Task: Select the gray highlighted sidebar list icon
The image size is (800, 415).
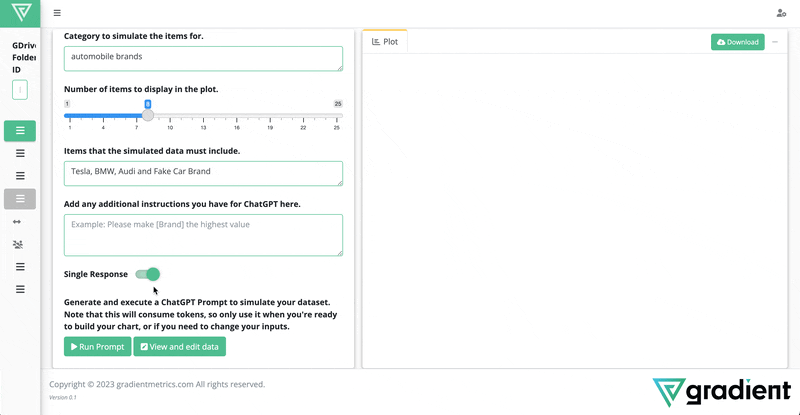Action: [x=20, y=199]
